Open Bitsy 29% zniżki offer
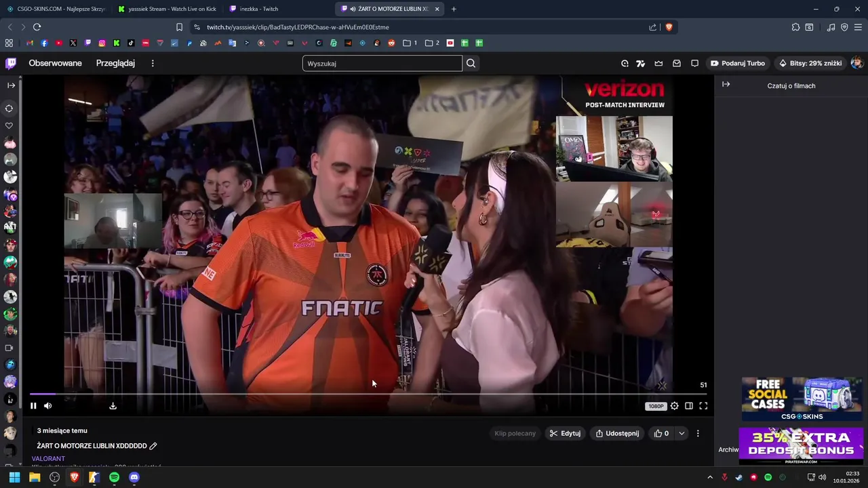This screenshot has height=488, width=868. [810, 63]
